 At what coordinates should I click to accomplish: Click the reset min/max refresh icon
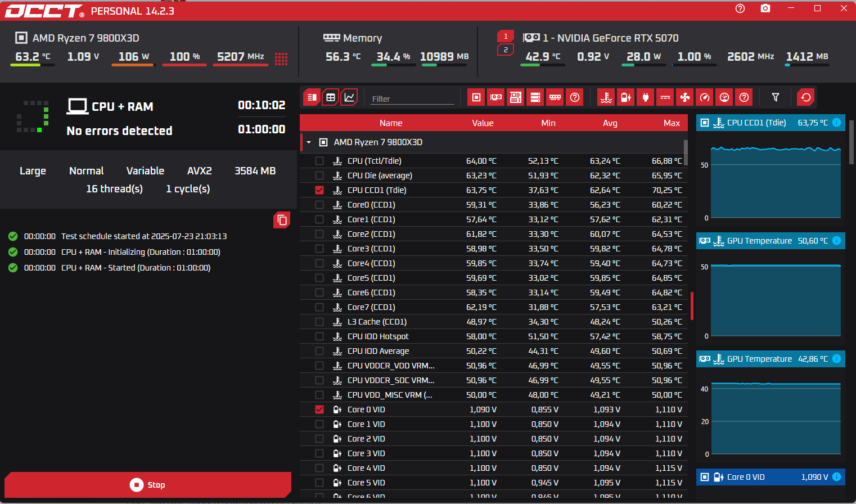tap(806, 97)
